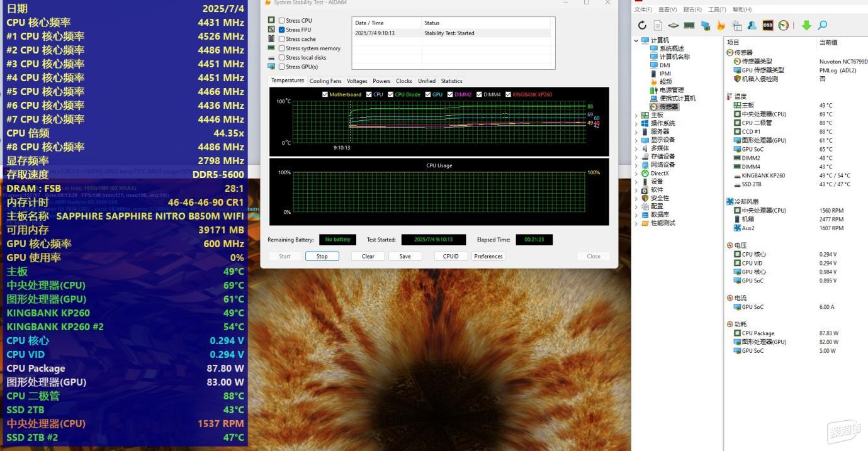Toggle the CPU Diode graph legend checkbox
Screen dimensions: 868x451
point(390,94)
